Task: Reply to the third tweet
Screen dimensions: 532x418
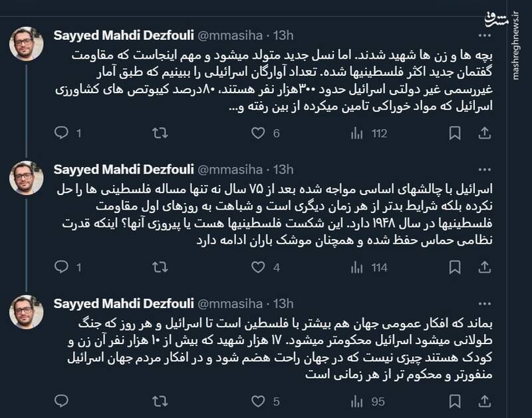Action: coord(61,403)
